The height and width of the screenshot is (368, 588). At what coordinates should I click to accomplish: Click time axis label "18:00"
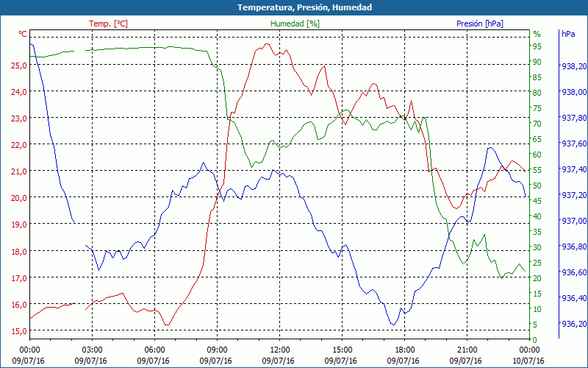point(405,350)
